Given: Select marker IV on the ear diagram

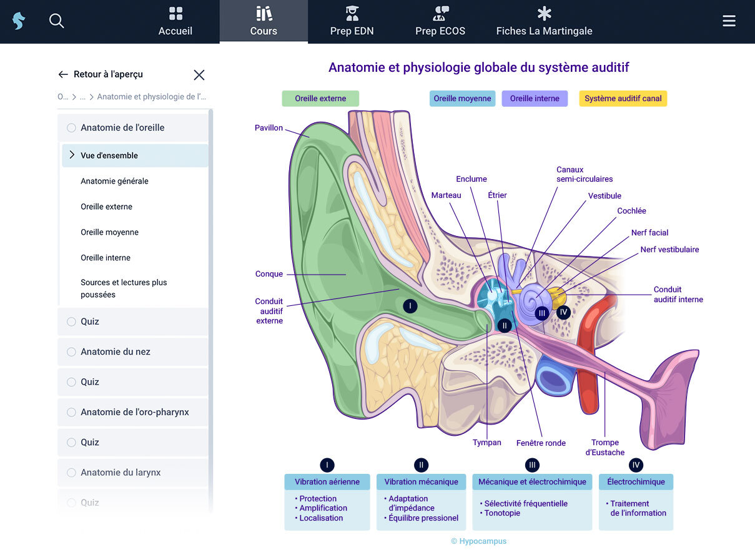Looking at the screenshot, I should pos(563,312).
